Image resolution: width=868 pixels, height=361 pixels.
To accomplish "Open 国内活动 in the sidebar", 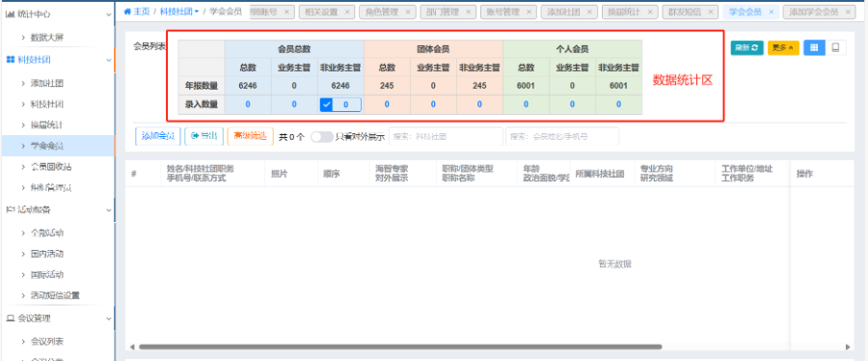I will click(x=47, y=254).
